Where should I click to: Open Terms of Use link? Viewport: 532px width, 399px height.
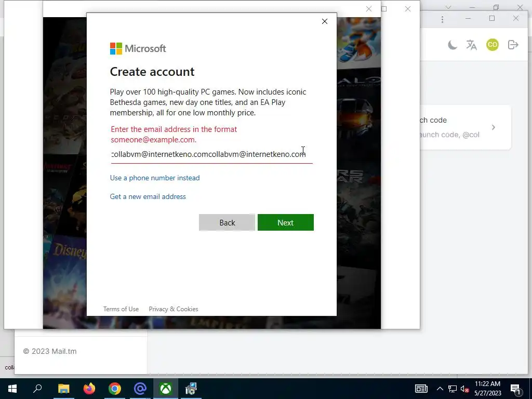pyautogui.click(x=121, y=309)
